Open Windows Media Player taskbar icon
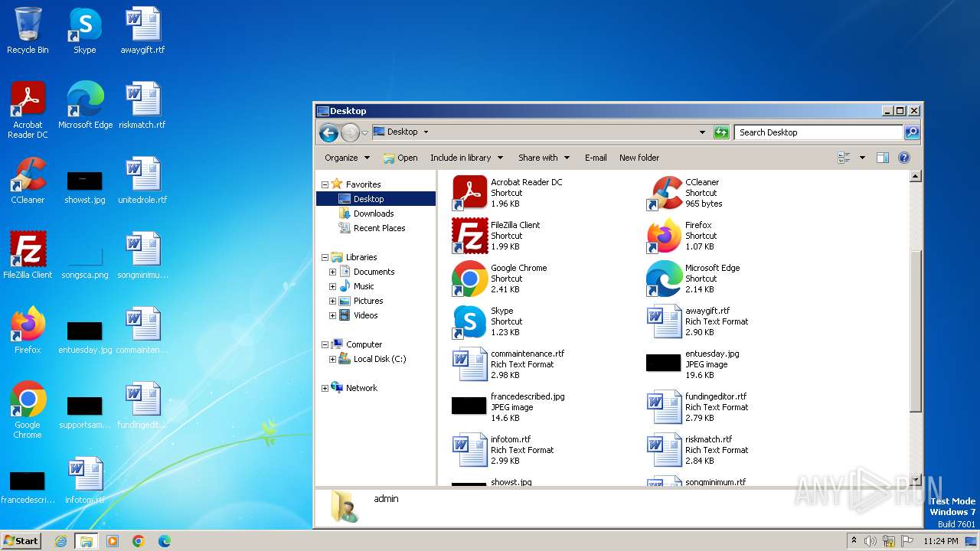Screen dimensions: 980x551 [x=113, y=541]
